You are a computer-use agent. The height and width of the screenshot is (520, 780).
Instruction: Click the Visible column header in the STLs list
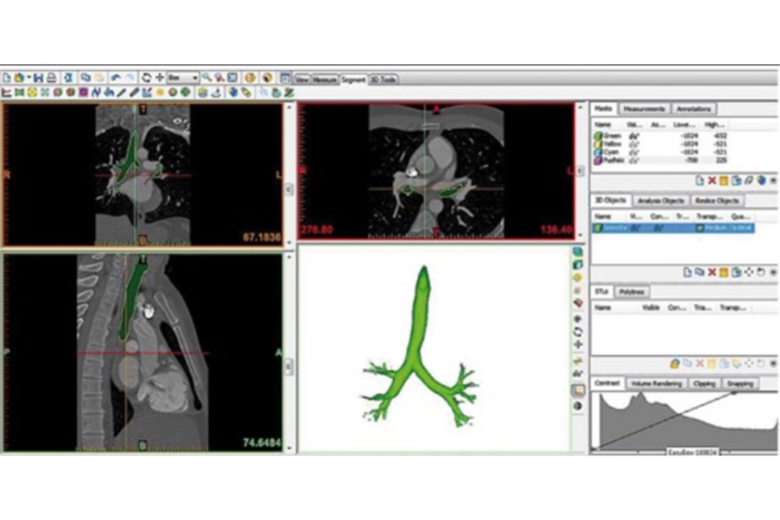pos(651,308)
